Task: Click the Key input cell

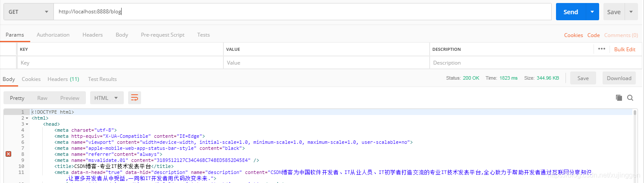Action: pos(120,62)
